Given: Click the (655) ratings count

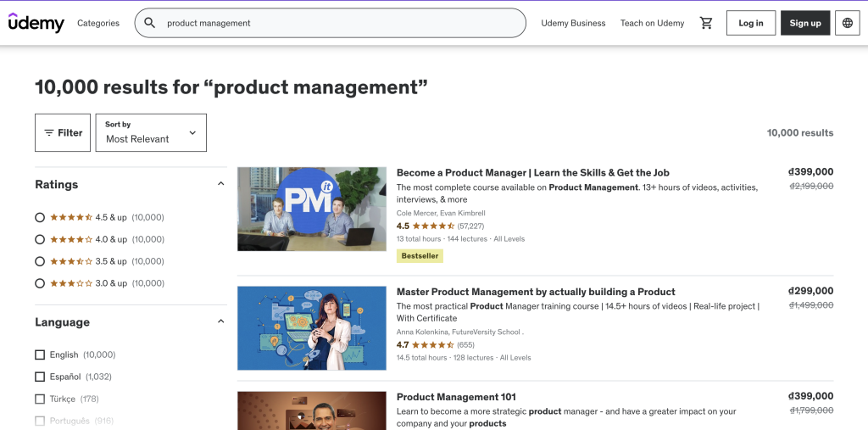Looking at the screenshot, I should pos(466,344).
